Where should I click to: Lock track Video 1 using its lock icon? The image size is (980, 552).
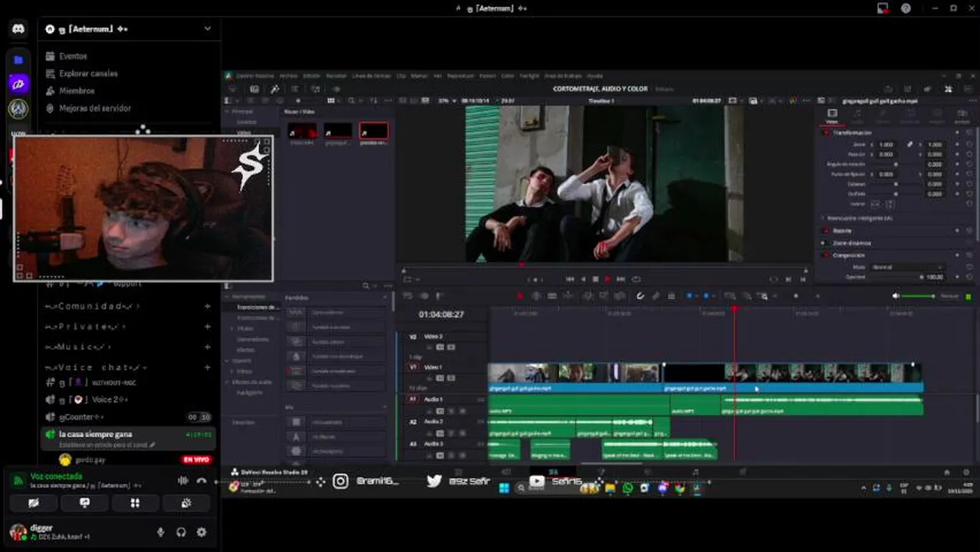click(x=429, y=377)
